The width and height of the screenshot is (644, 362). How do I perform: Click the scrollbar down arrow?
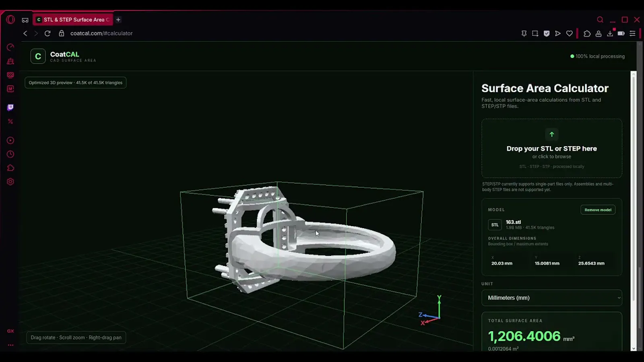634,348
